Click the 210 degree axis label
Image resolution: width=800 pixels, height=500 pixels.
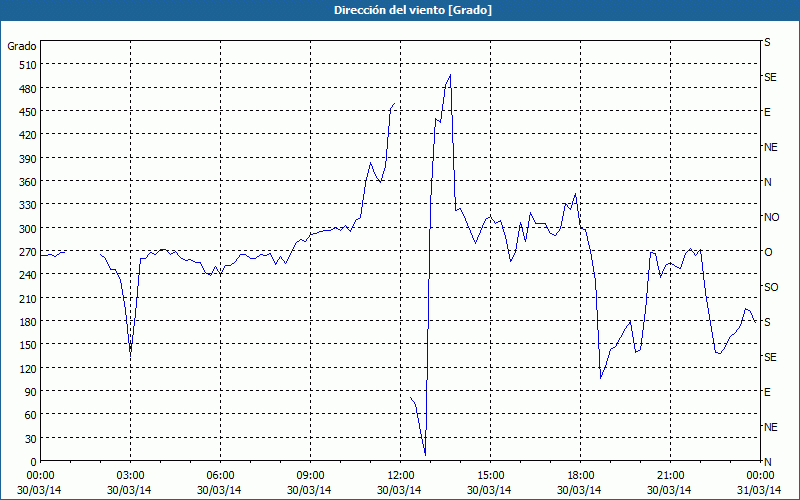28,298
